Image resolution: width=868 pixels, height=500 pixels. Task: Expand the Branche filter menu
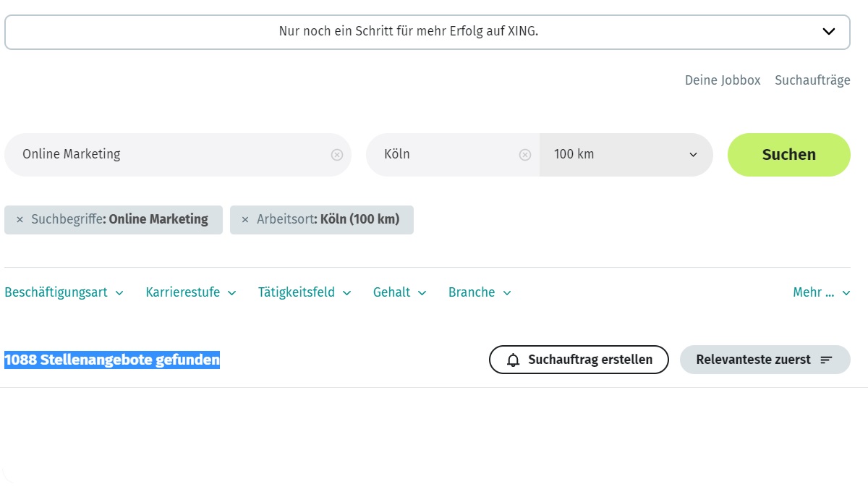478,292
